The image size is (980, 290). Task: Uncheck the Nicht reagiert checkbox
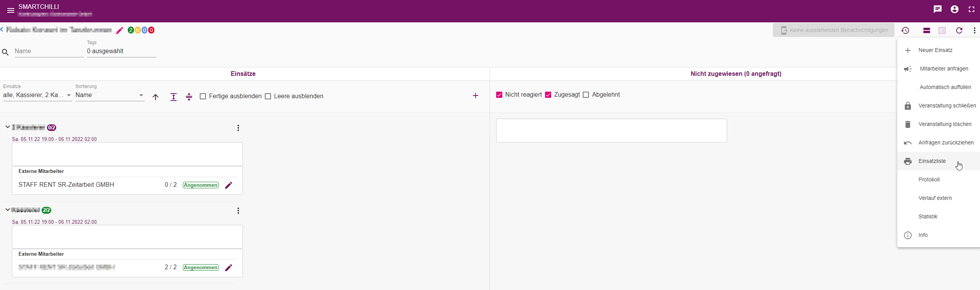coord(499,95)
